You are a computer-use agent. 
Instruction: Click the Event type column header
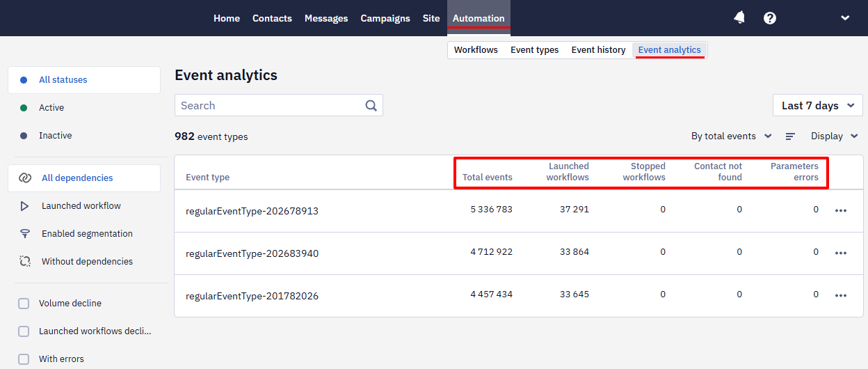[x=207, y=178]
